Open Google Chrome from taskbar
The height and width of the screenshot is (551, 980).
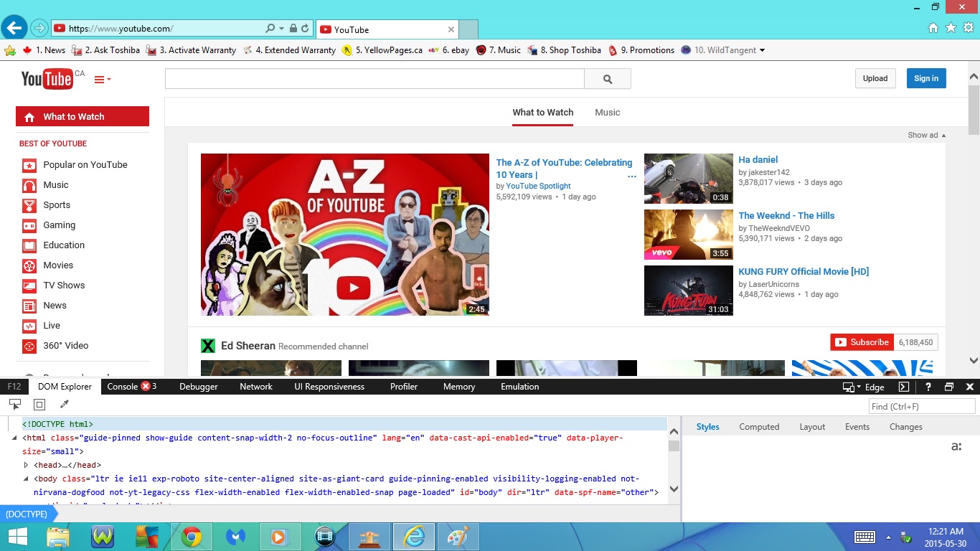[191, 537]
